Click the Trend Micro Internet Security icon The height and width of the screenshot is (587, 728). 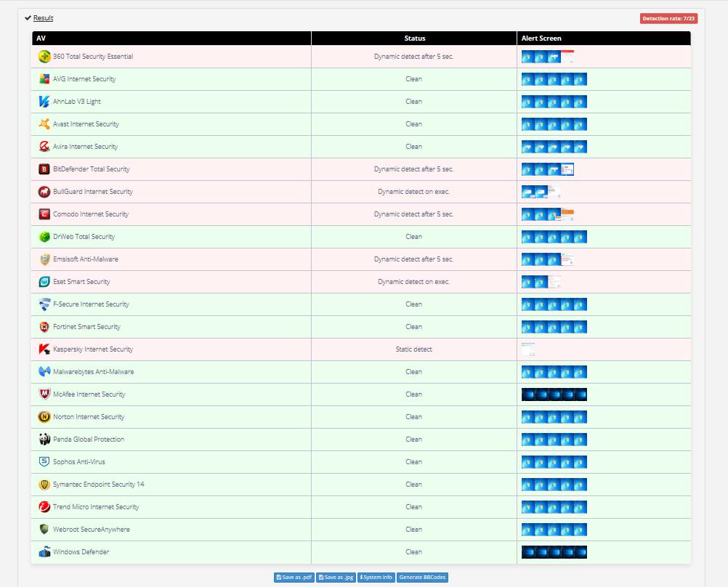[44, 506]
